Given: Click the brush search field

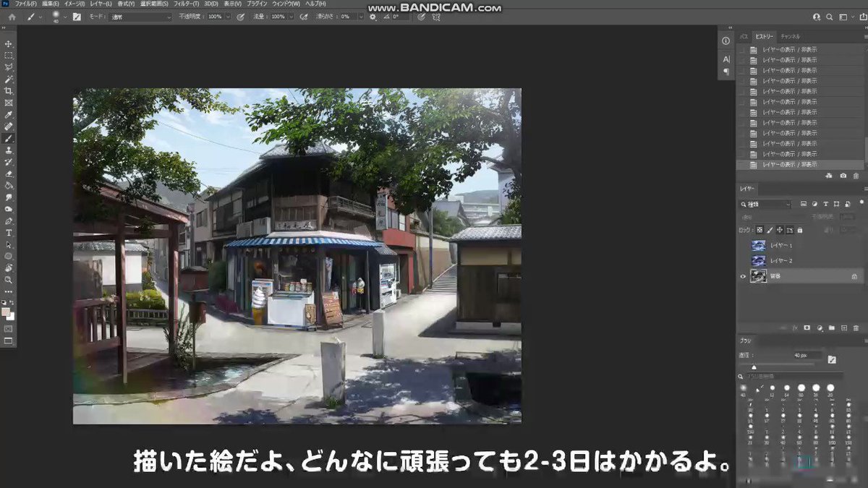Looking at the screenshot, I should (793, 376).
